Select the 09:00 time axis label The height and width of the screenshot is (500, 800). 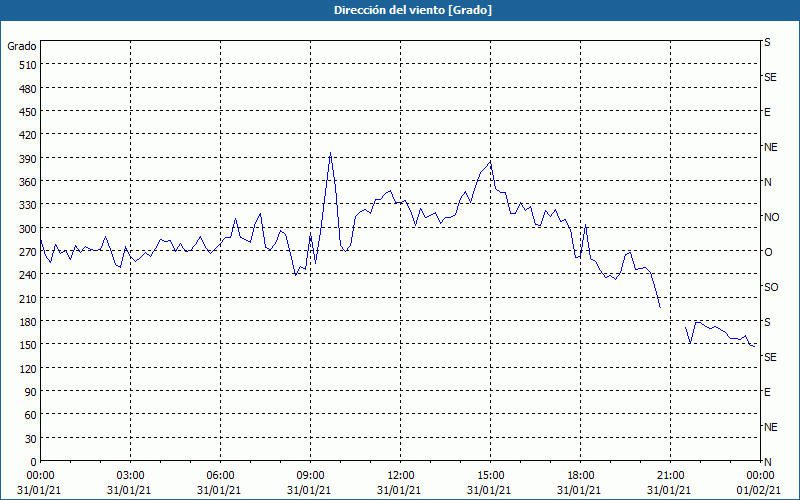310,476
